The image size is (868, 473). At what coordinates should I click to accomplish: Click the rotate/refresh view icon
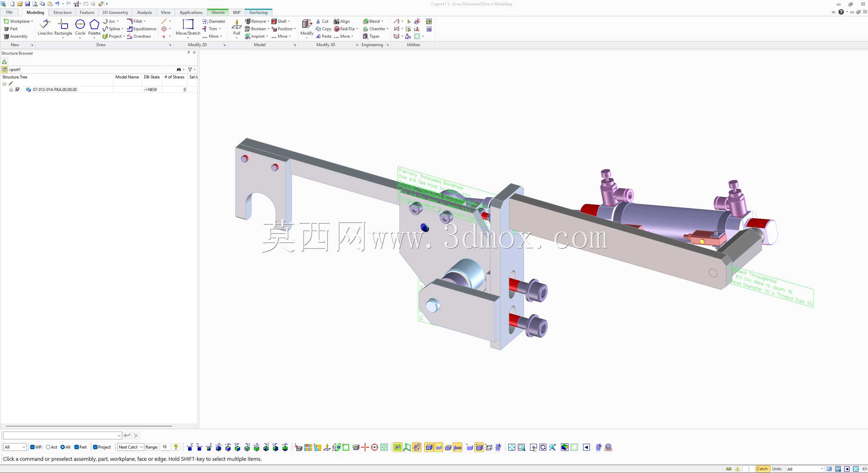(x=543, y=447)
